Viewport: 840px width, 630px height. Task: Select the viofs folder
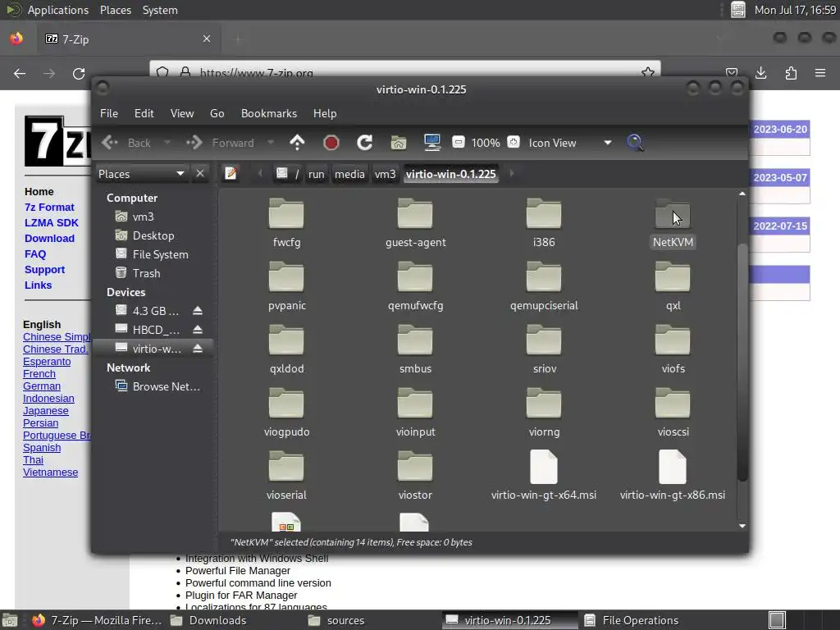[x=673, y=349]
